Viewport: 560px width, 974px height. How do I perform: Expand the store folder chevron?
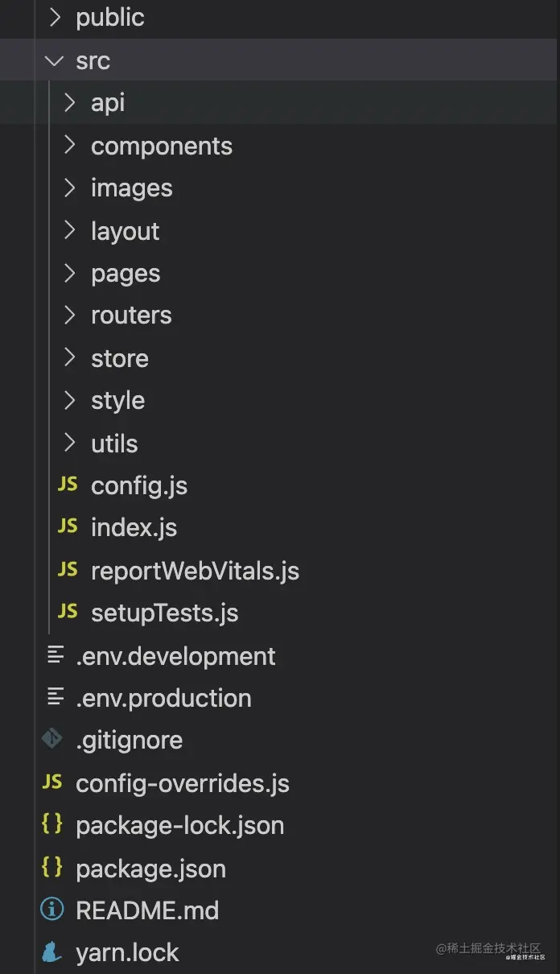coord(70,357)
